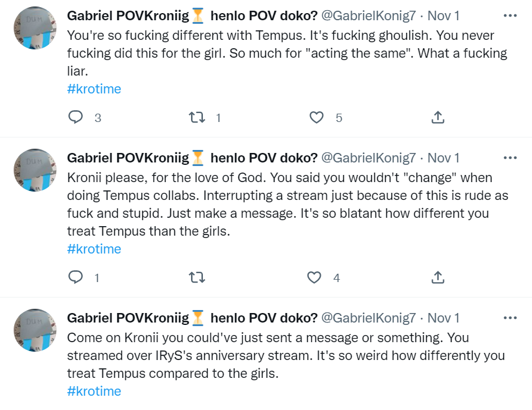Open the first tweet author's profile picture
532x410 pixels.
tap(35, 28)
